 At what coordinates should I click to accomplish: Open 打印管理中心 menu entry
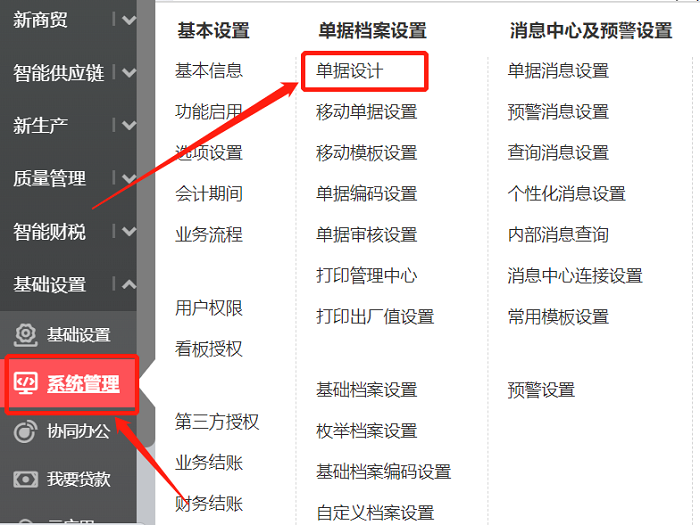coord(367,275)
